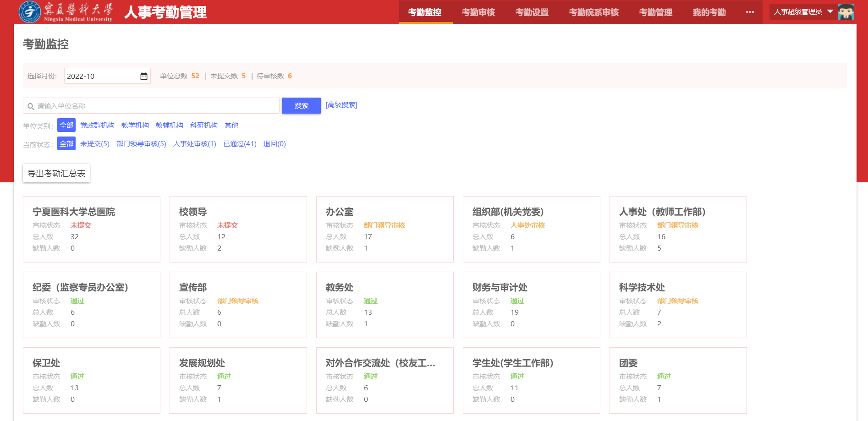Filter status by 已通过(41)

(240, 144)
